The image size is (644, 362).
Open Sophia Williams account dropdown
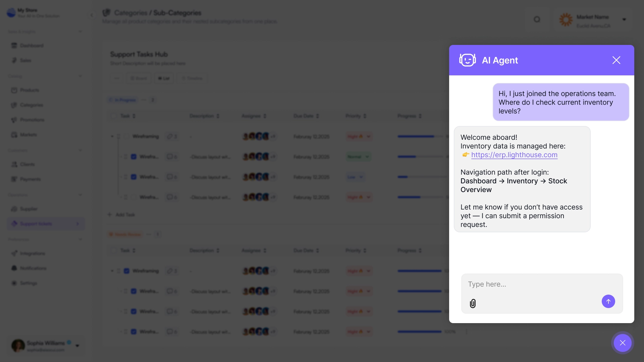pyautogui.click(x=77, y=346)
